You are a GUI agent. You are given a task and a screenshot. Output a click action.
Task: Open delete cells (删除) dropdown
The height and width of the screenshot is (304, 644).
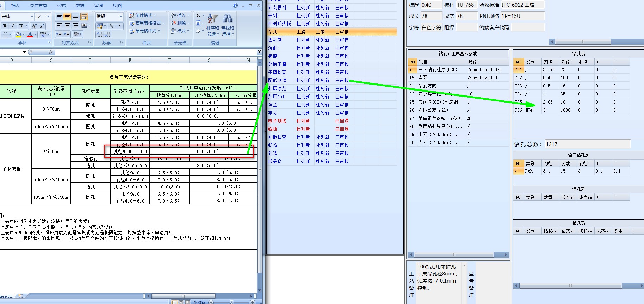coord(180,23)
